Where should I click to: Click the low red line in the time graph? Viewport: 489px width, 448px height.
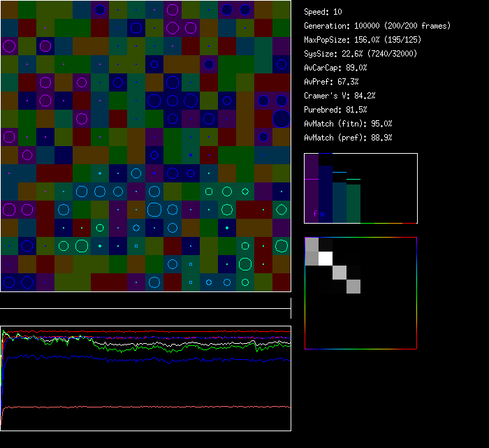[x=140, y=406]
